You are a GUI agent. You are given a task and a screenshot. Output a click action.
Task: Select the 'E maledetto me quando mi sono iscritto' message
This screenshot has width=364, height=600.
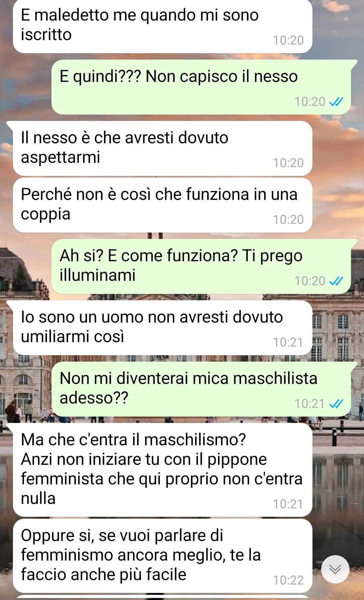click(x=162, y=26)
